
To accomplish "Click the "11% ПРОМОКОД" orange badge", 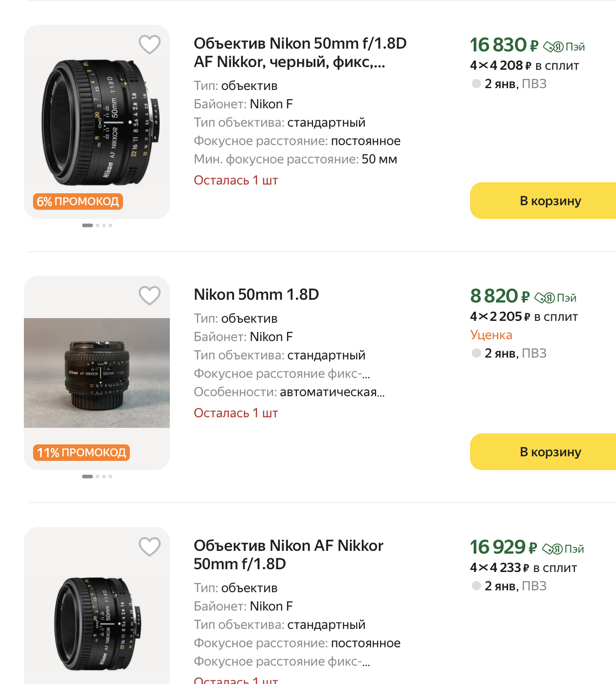I will coord(81,453).
